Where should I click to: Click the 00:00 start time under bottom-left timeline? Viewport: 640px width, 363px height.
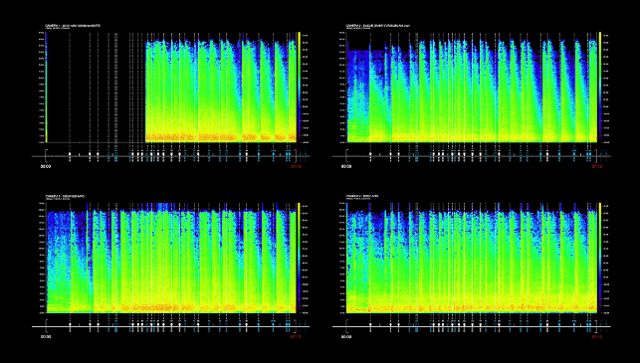click(46, 337)
